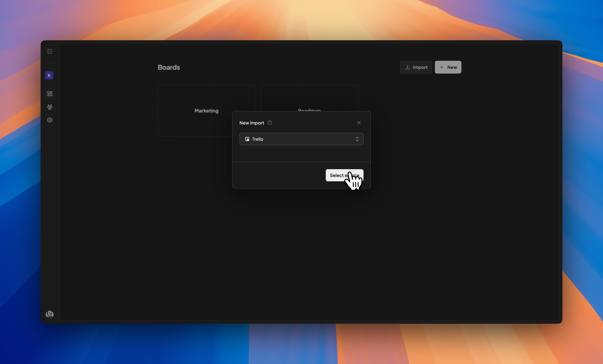Click the New import dialog title
This screenshot has height=364, width=603.
pos(252,123)
